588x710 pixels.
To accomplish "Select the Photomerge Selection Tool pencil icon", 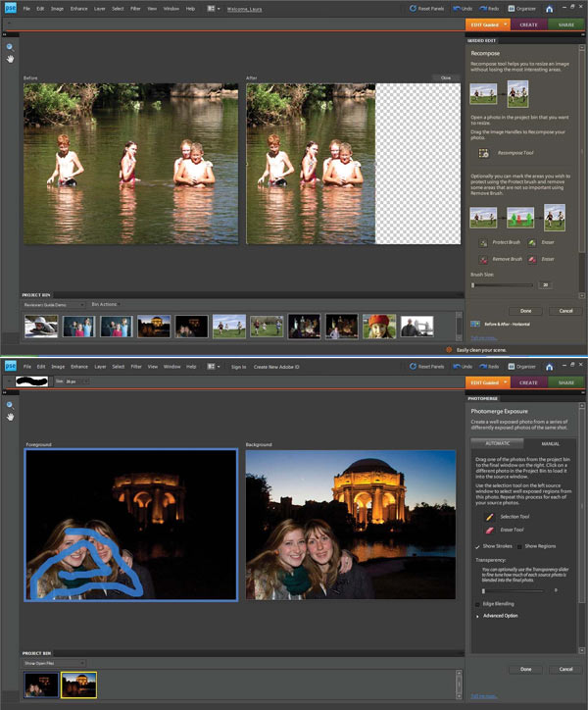I will pyautogui.click(x=489, y=515).
